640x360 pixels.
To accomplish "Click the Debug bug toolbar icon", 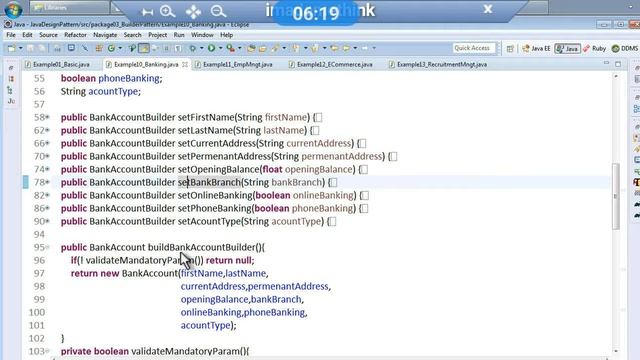I will (x=193, y=48).
